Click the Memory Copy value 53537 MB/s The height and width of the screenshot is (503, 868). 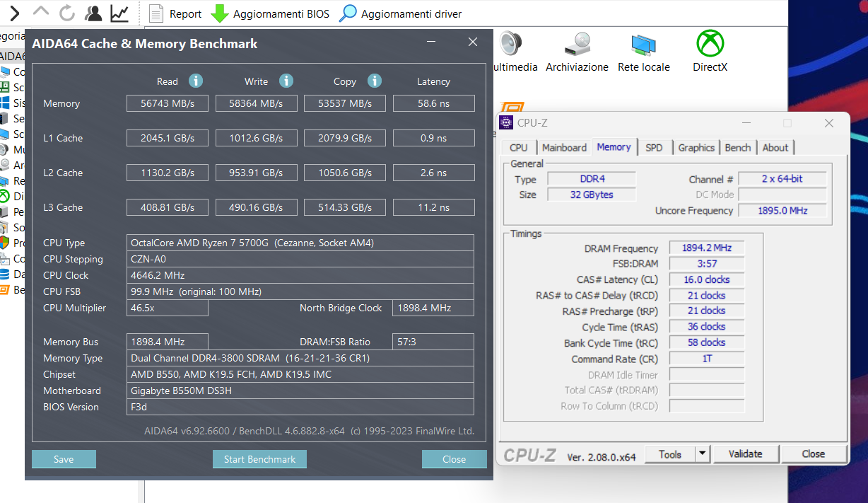click(x=345, y=103)
